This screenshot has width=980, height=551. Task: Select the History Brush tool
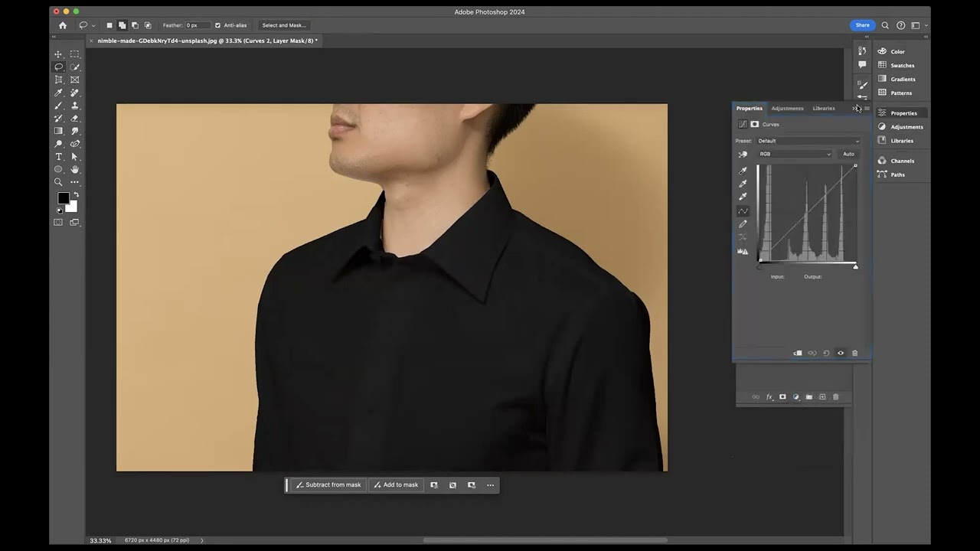(58, 119)
